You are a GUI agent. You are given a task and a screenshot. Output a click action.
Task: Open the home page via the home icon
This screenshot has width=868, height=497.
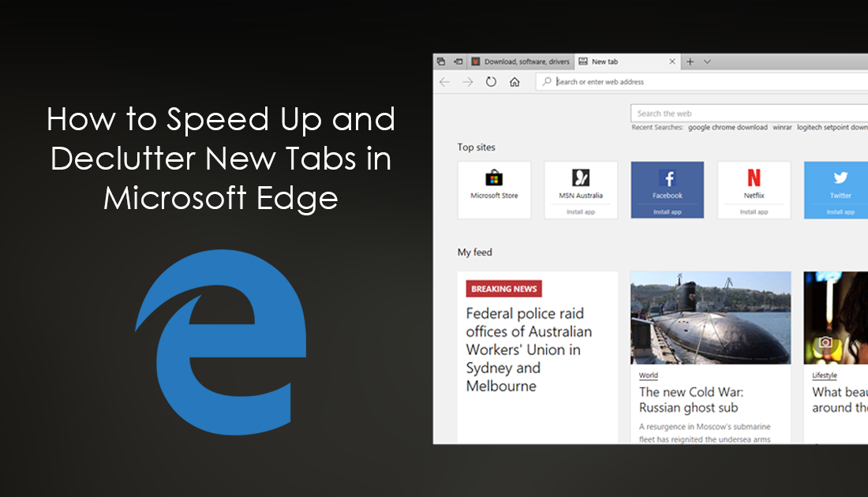[x=514, y=82]
